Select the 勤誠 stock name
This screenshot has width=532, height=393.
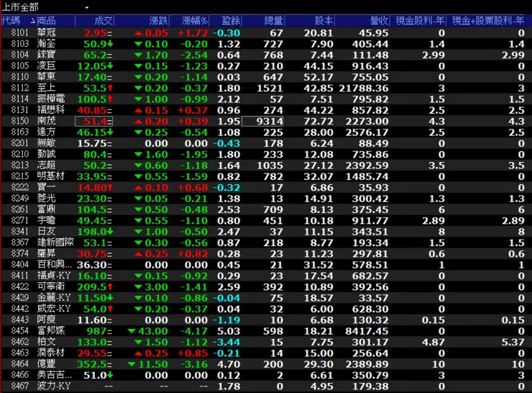[x=46, y=154]
